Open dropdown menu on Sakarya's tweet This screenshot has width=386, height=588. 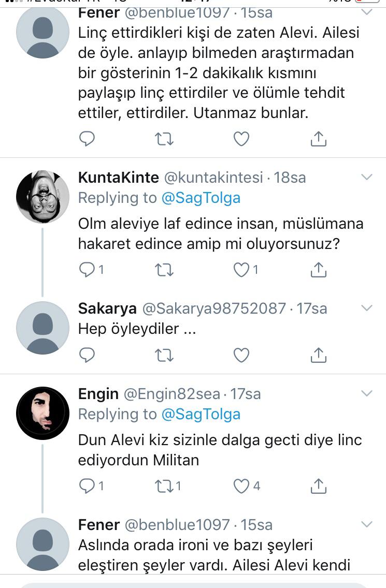(x=366, y=308)
